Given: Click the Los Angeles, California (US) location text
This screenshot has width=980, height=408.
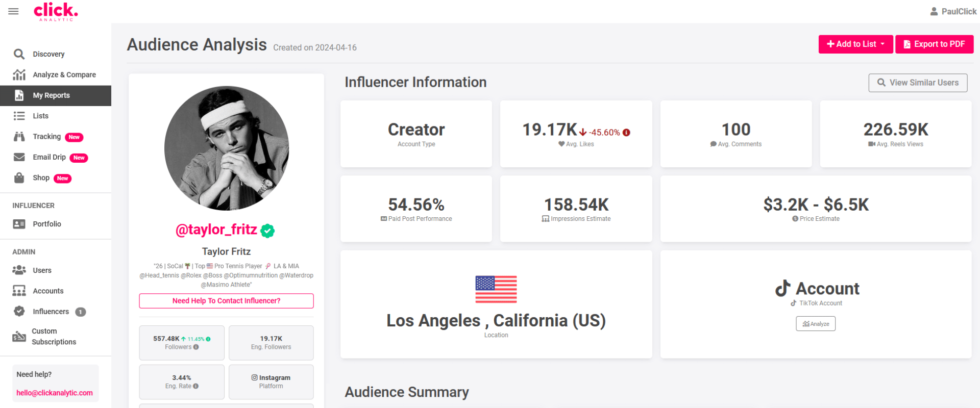Looking at the screenshot, I should [496, 320].
